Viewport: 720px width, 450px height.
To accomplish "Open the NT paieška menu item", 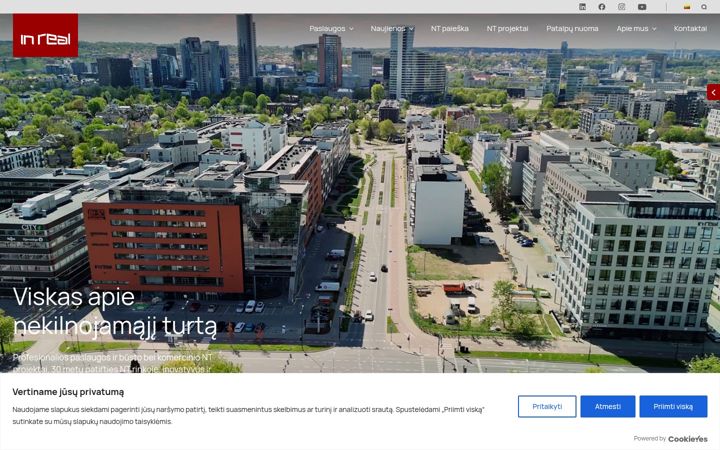I will tap(450, 28).
